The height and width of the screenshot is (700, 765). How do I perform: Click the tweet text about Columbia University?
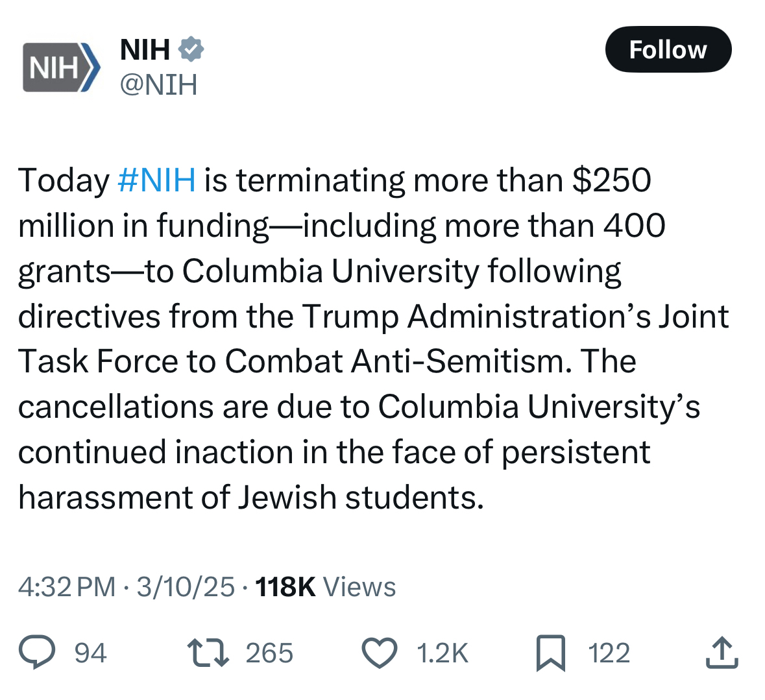(x=363, y=337)
